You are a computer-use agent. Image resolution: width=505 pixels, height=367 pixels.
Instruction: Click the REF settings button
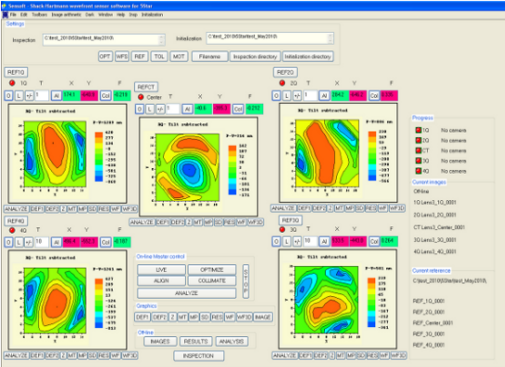point(140,56)
